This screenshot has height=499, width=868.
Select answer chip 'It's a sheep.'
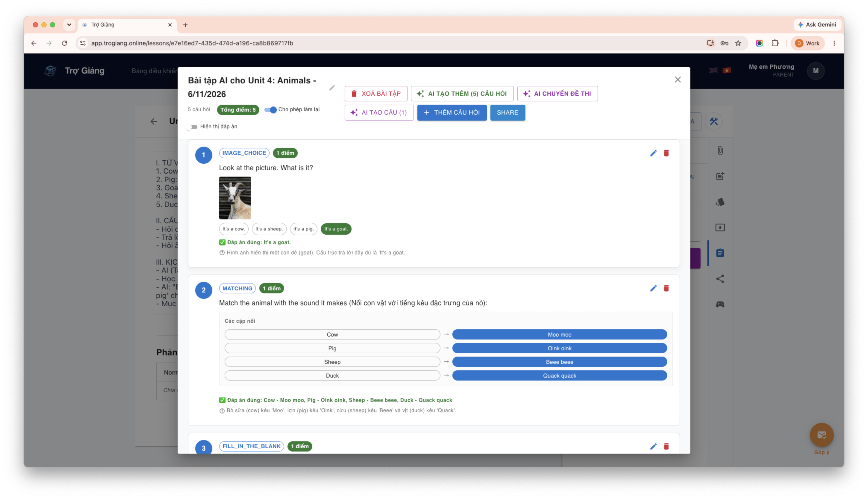click(x=269, y=229)
